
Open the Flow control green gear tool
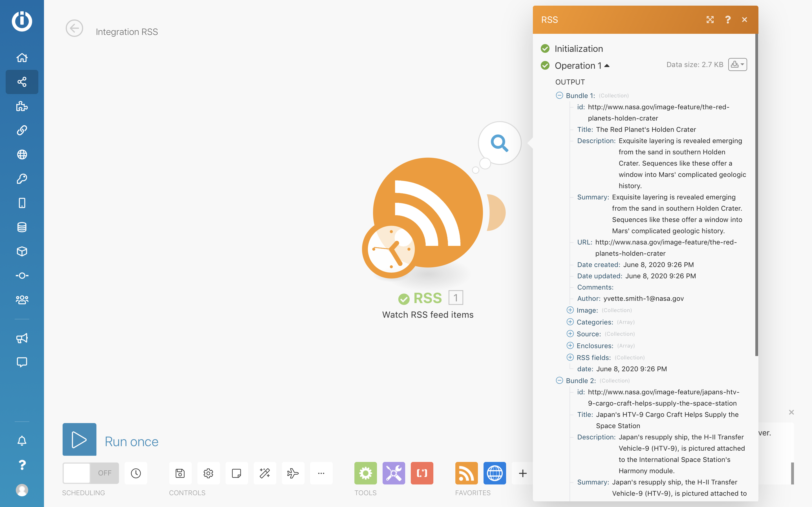click(365, 473)
